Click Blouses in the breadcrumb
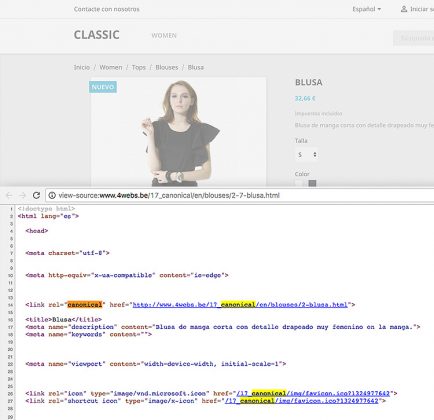This screenshot has width=434, height=420. coord(167,67)
